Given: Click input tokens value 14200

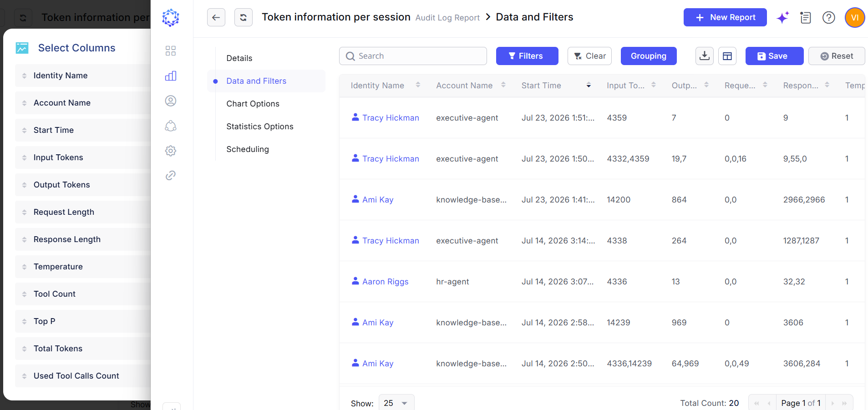Looking at the screenshot, I should [619, 200].
